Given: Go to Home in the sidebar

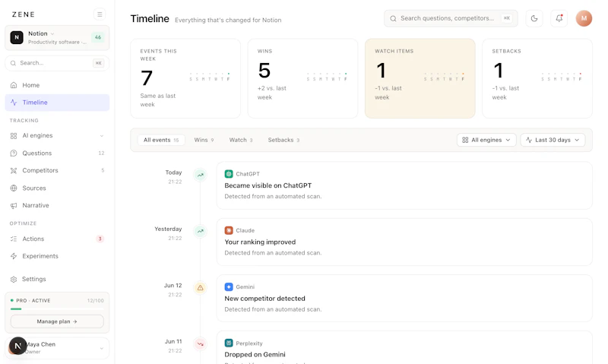Looking at the screenshot, I should tap(57, 85).
